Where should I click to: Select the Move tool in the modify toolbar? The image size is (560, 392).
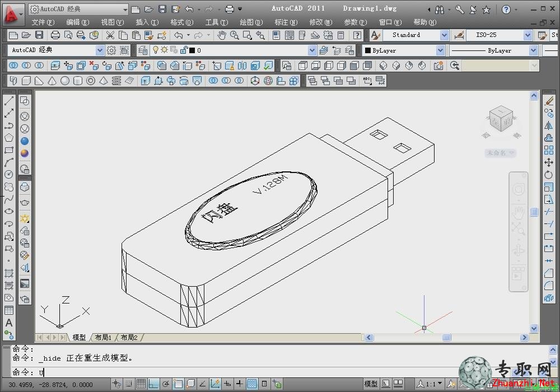point(549,162)
